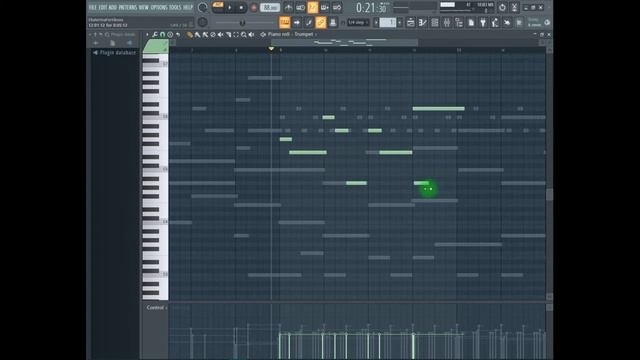
Task: Open the FILE menu
Action: [x=92, y=7]
